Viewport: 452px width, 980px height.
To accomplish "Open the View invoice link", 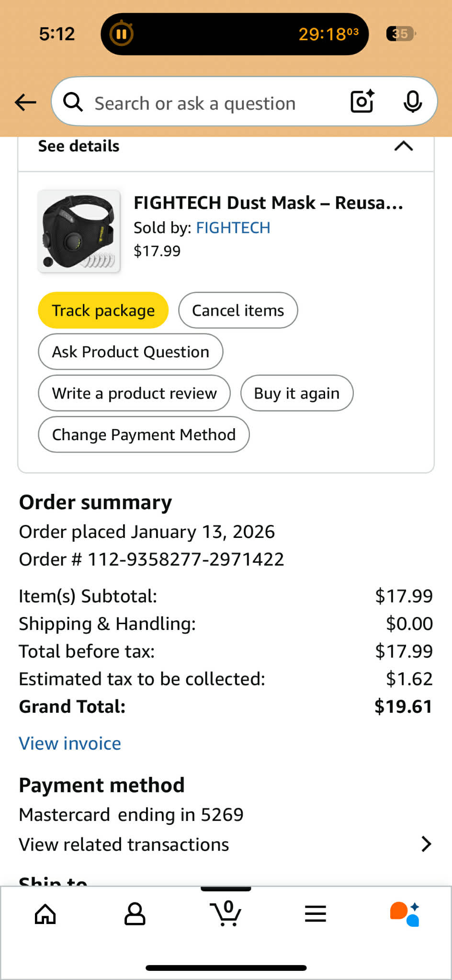I will pyautogui.click(x=70, y=743).
